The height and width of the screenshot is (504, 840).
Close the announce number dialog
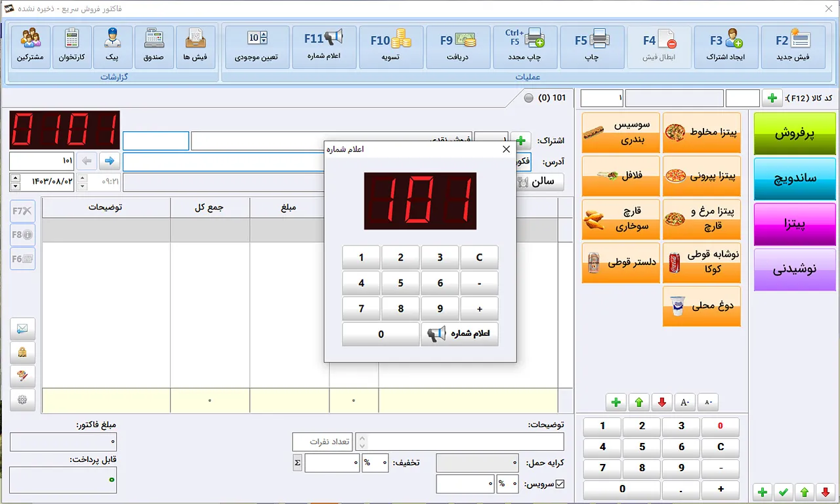(506, 150)
